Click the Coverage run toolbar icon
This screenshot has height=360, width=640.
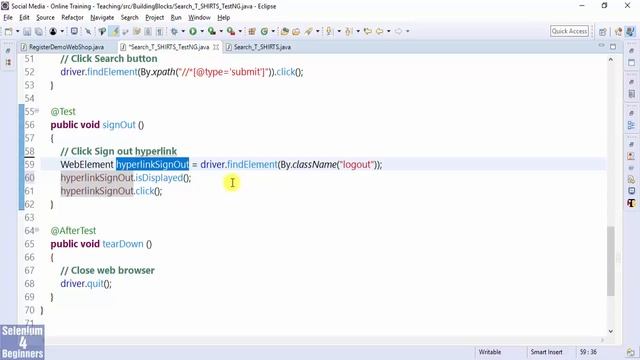pyautogui.click(x=211, y=31)
